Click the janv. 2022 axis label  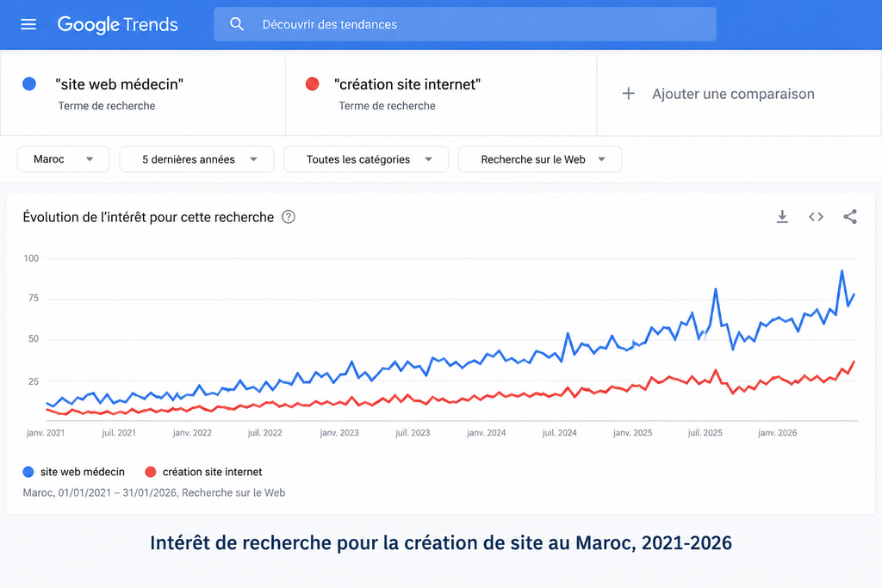pos(192,433)
